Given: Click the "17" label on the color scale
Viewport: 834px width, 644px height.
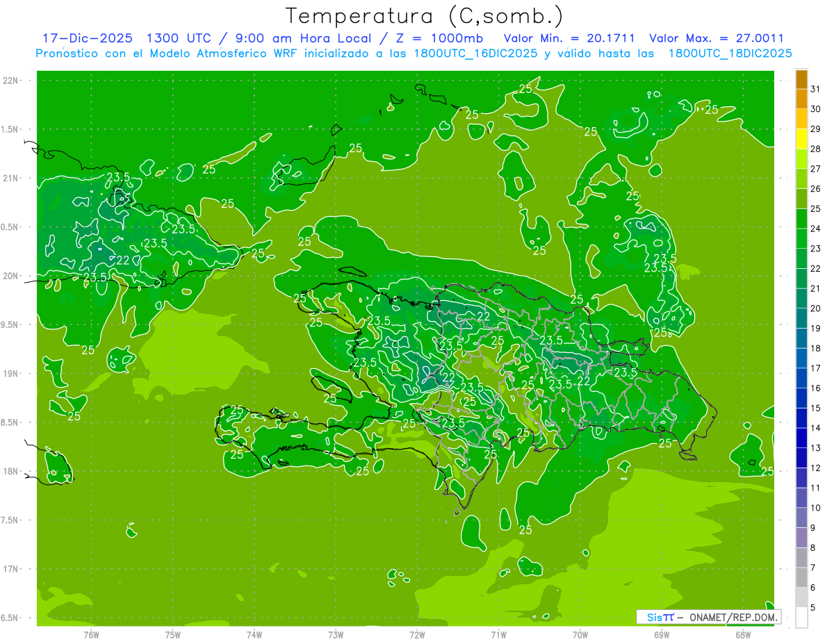Looking at the screenshot, I should pos(816,368).
